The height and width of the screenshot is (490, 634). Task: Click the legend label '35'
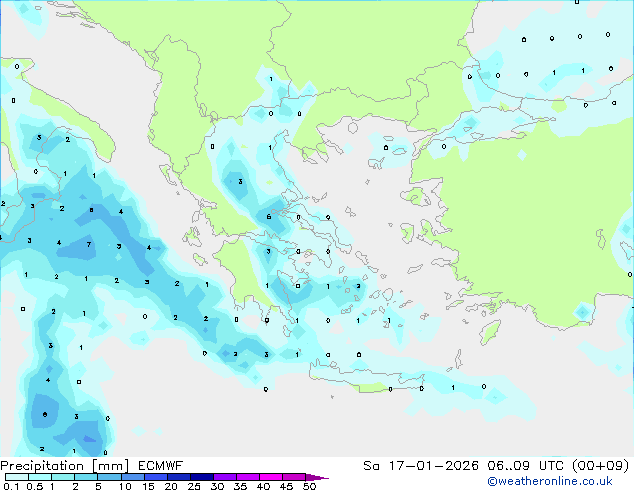(241, 486)
